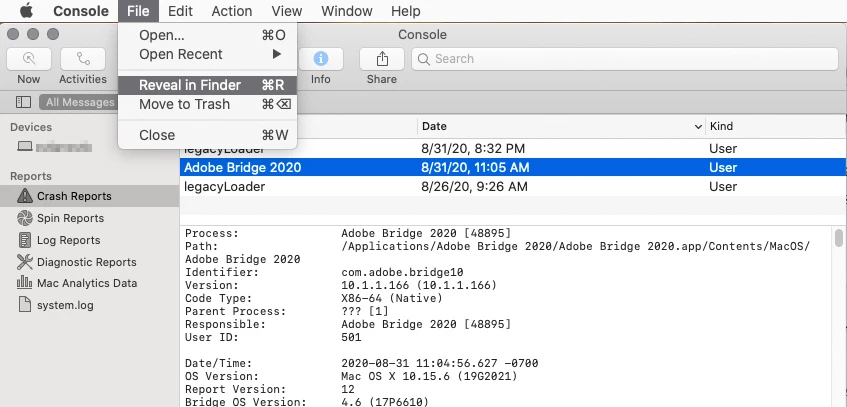Open the View menu
Image resolution: width=847 pixels, height=407 pixels.
(x=286, y=11)
